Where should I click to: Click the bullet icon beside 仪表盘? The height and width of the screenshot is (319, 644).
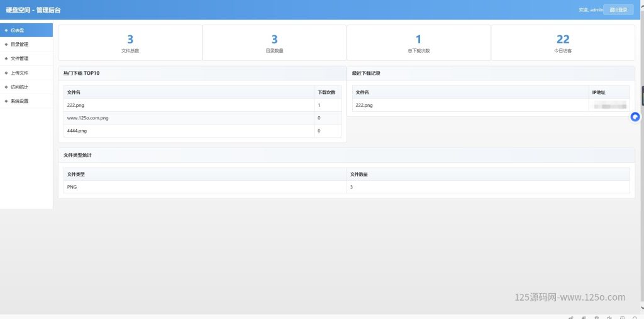pos(6,30)
